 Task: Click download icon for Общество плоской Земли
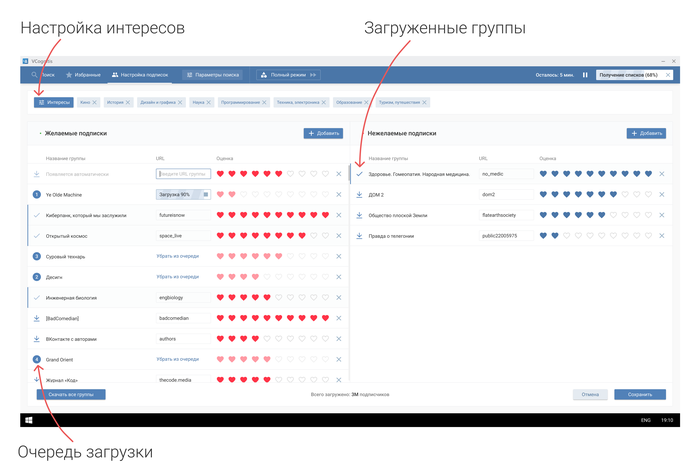pyautogui.click(x=359, y=215)
